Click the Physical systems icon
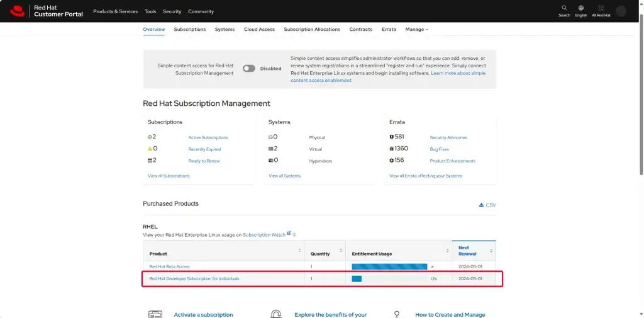 (x=270, y=137)
